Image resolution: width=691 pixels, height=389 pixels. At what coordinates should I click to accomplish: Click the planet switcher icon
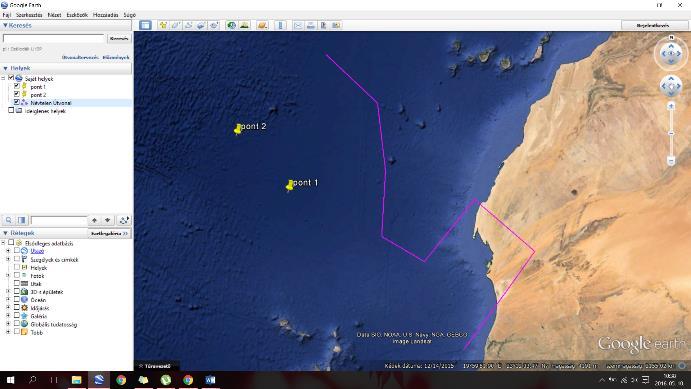pos(262,25)
